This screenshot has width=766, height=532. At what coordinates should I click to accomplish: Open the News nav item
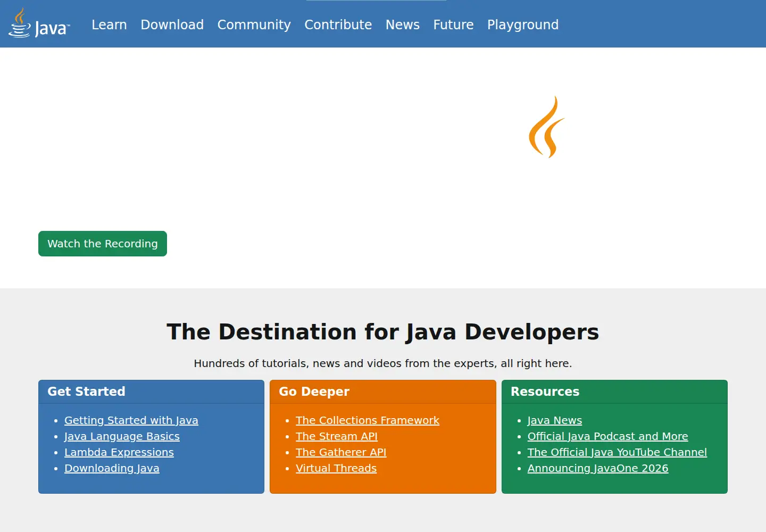[x=402, y=24]
